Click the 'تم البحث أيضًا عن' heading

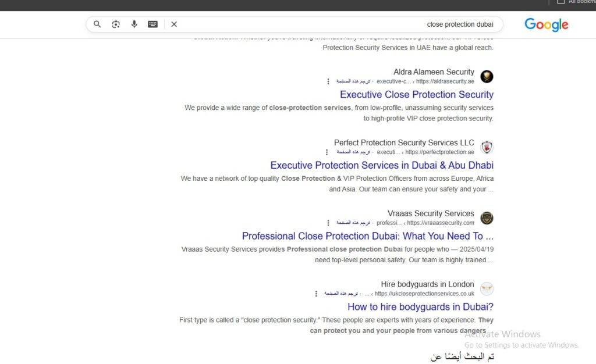pyautogui.click(x=462, y=356)
